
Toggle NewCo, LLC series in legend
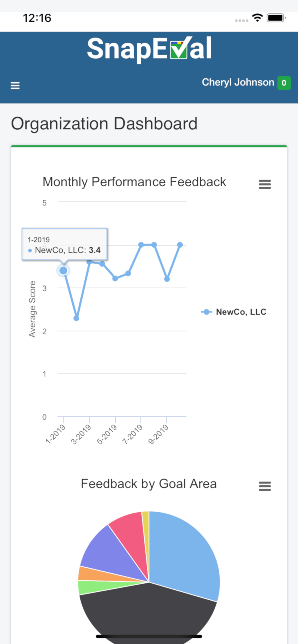click(234, 312)
